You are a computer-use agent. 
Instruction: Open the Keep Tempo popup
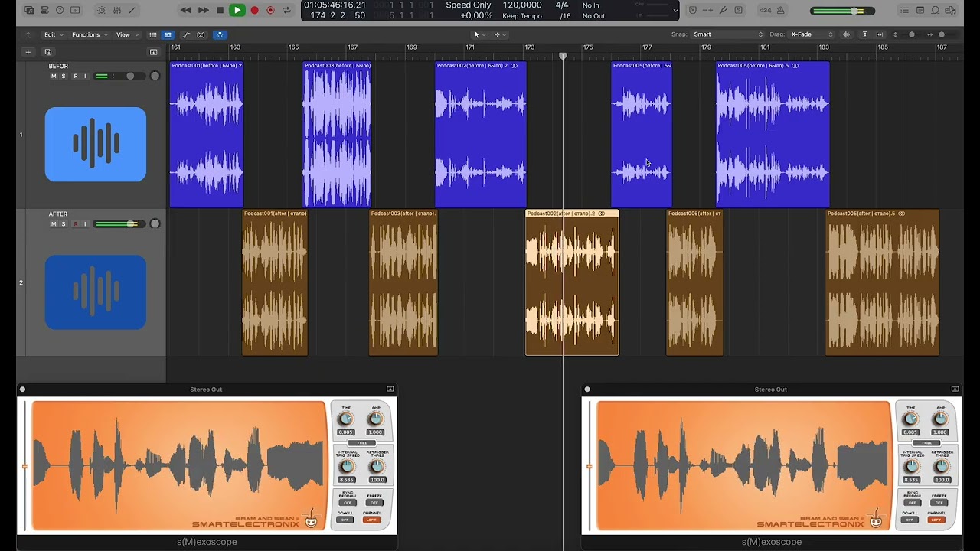click(x=522, y=16)
